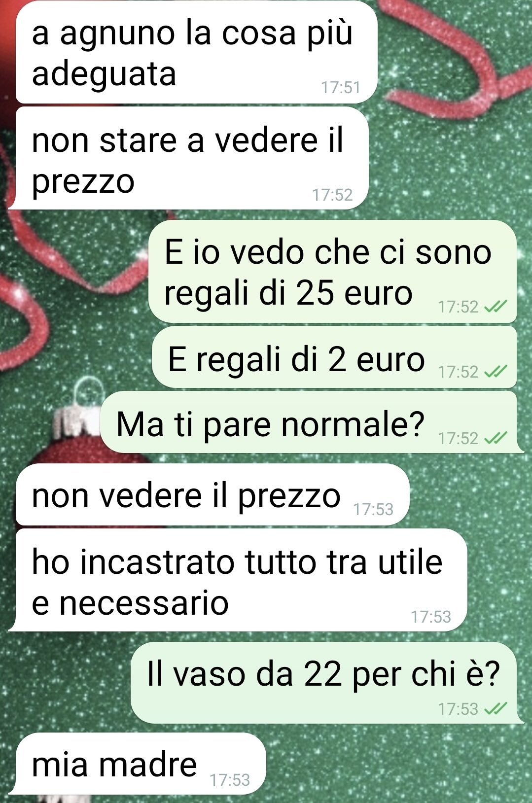Click the 17:52 timestamp under 'prezzo' message
The width and height of the screenshot is (532, 803).
pyautogui.click(x=332, y=195)
